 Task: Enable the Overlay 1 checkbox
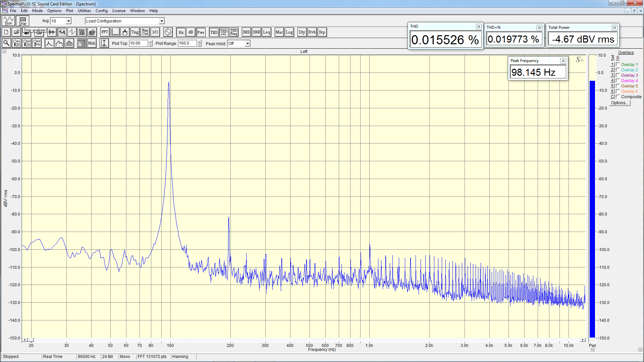618,64
